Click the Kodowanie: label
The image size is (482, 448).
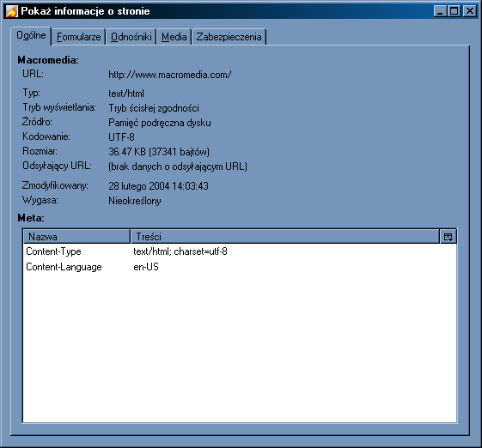tap(46, 136)
